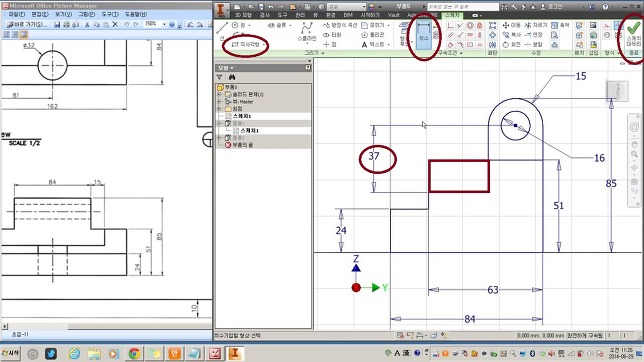Open the zoom 150% dropdown in Picture Manager
Image resolution: width=644 pixels, height=362 pixels.
pos(164,25)
